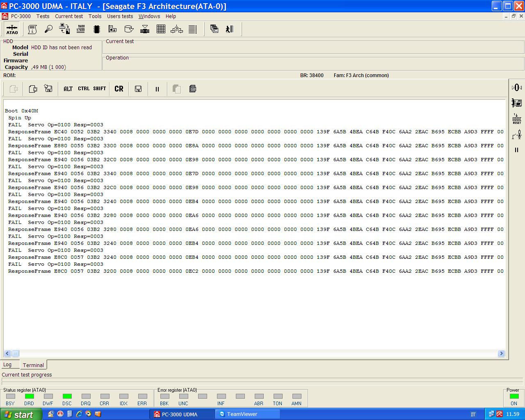Pause terminal output with pause button
525x420 pixels.
click(157, 89)
